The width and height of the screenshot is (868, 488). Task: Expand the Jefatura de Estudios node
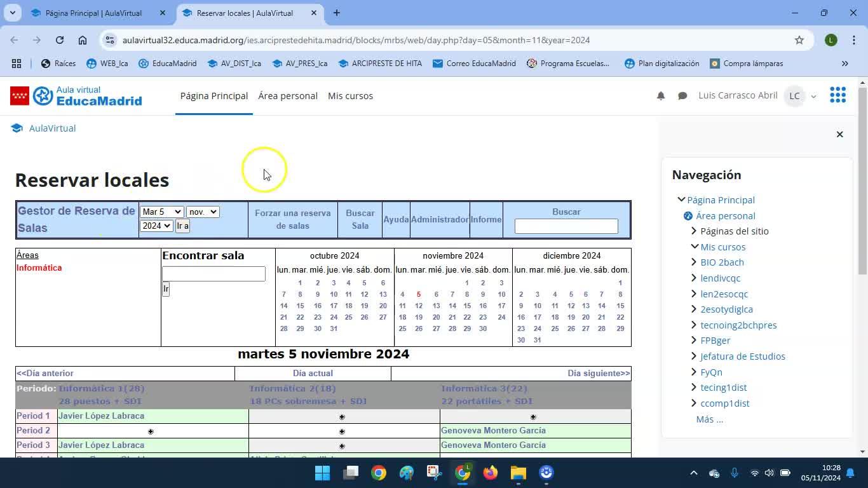pos(694,356)
